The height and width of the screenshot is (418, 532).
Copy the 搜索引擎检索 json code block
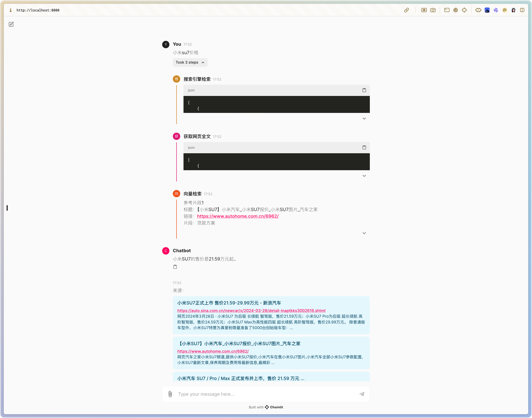click(364, 90)
